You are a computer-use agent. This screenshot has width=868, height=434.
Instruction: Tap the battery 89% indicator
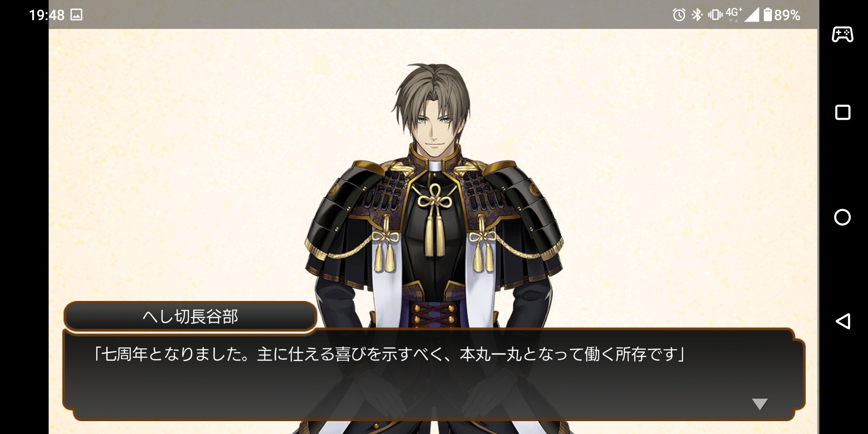[782, 15]
